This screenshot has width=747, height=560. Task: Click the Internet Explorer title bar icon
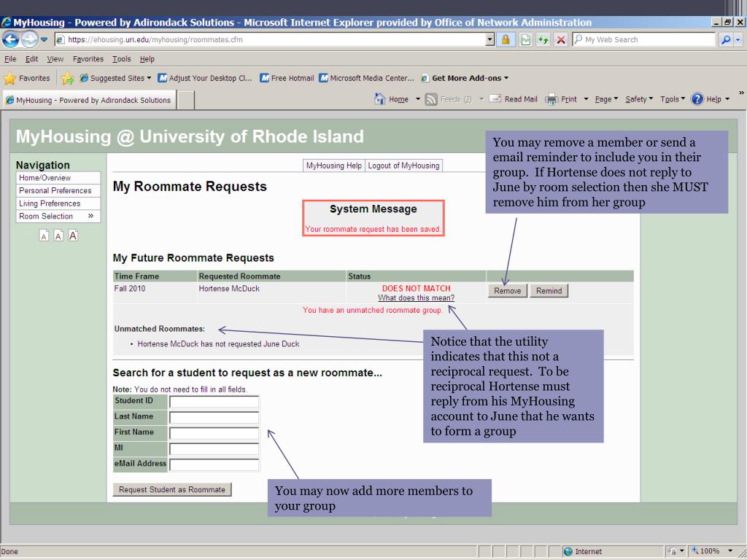(6, 23)
